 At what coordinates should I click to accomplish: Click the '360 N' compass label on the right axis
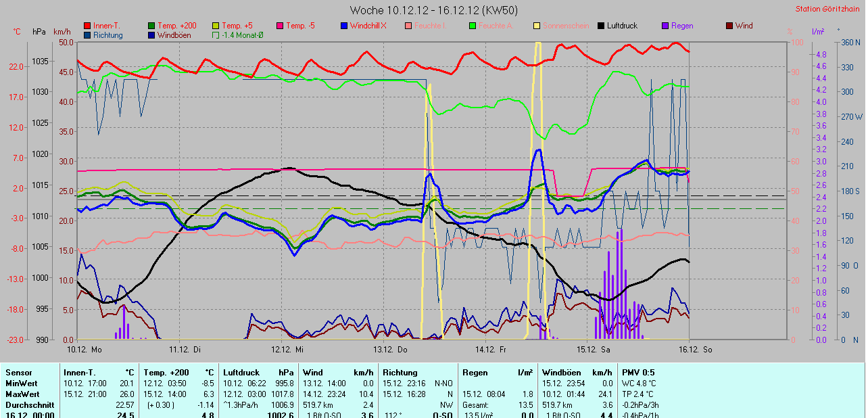click(x=852, y=42)
